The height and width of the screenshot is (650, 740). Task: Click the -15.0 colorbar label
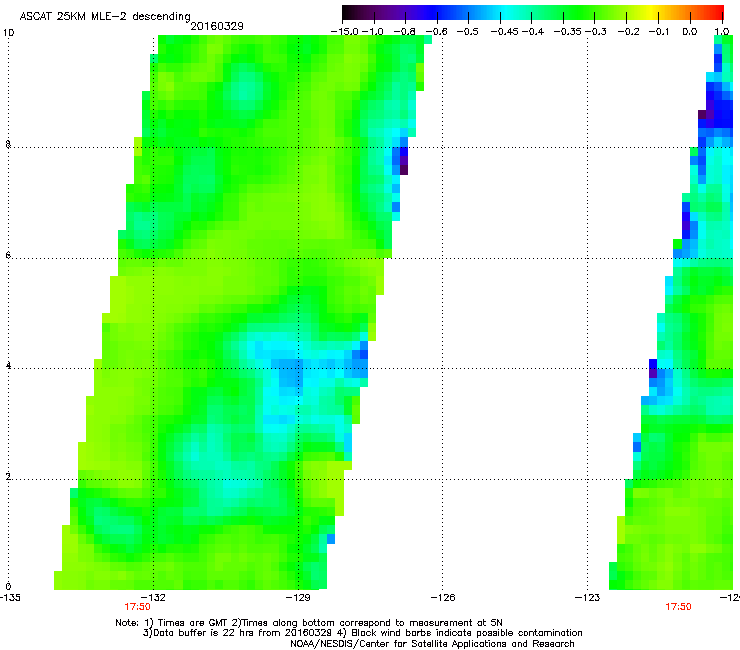[345, 32]
